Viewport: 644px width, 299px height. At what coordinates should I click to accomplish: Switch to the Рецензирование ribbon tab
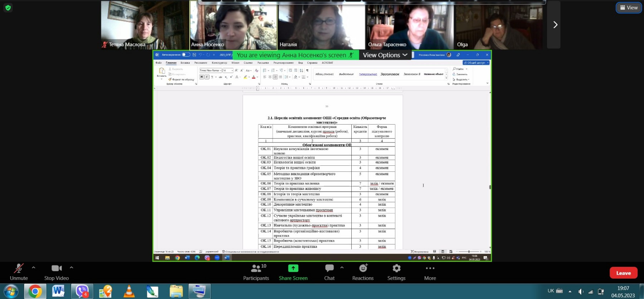click(x=284, y=63)
